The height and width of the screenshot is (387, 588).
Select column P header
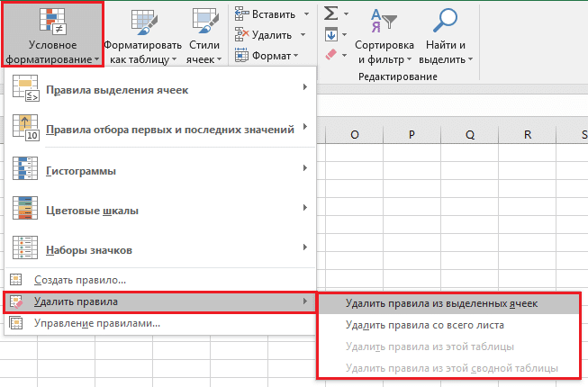tap(411, 135)
